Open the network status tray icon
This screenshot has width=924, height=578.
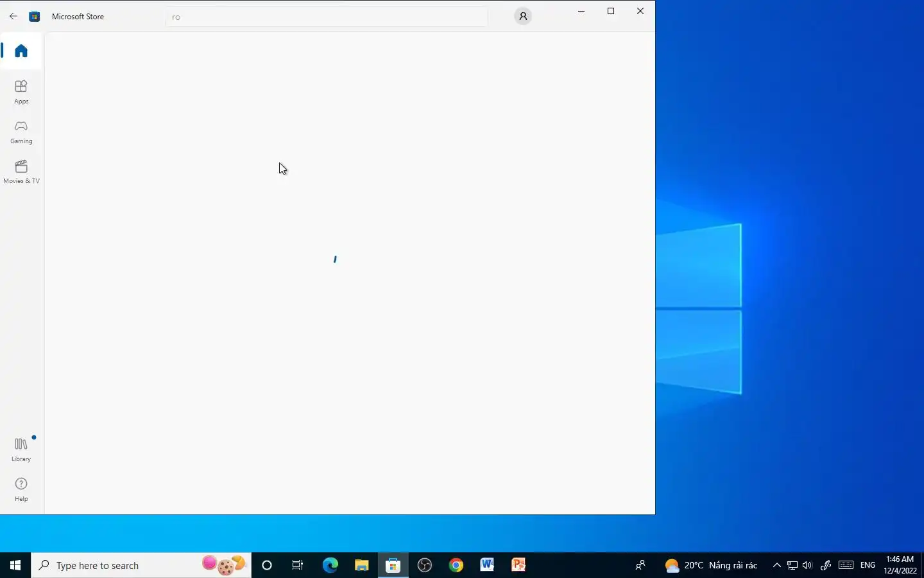792,565
